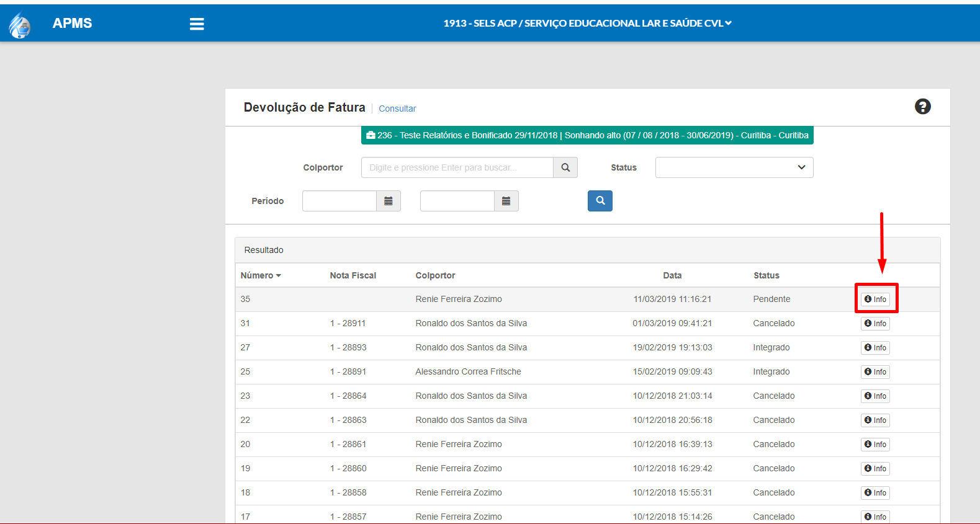Click the Período start date input
This screenshot has width=980, height=524.
click(x=339, y=201)
